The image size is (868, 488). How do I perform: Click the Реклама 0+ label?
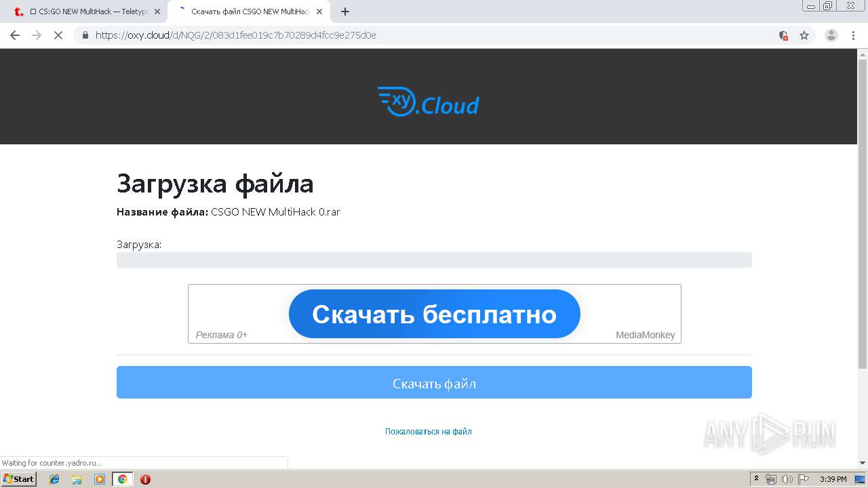click(x=221, y=335)
